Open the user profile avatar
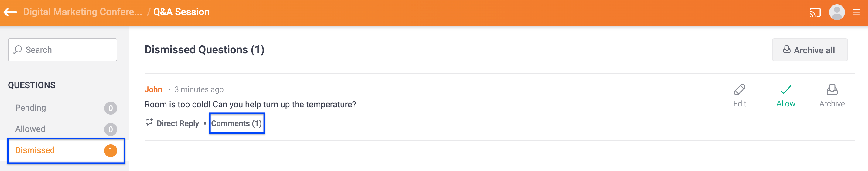Screen dimensions: 868x171 pyautogui.click(x=837, y=12)
